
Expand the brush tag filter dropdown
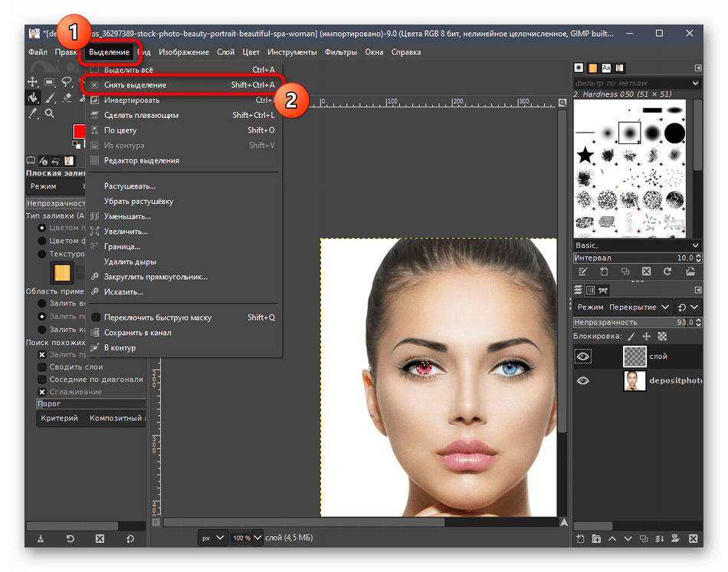696,83
